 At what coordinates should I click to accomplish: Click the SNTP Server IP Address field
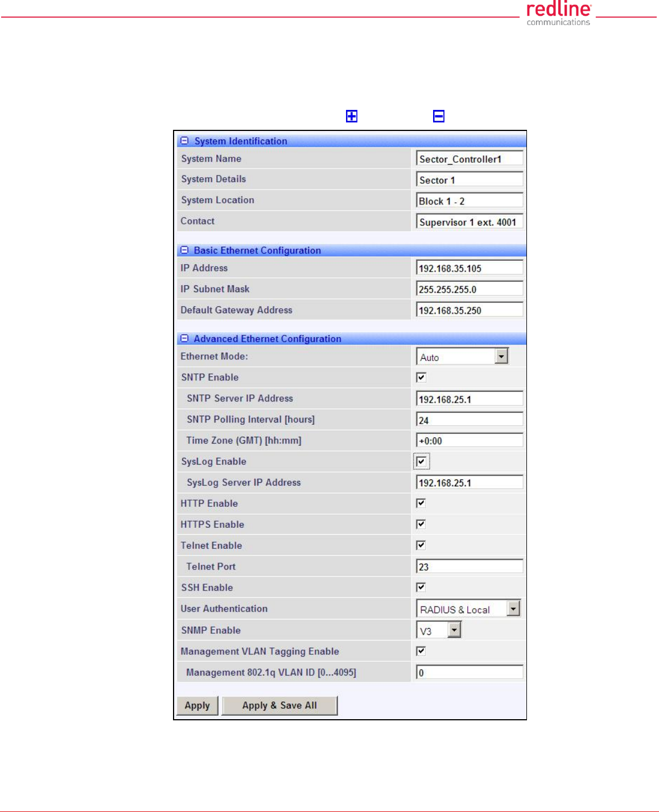click(x=469, y=399)
